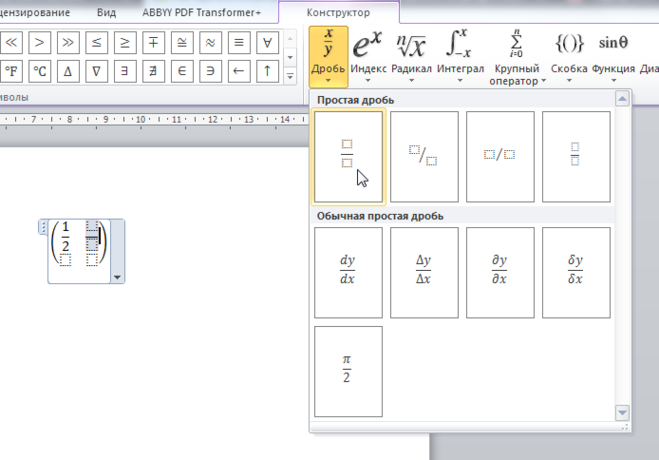The width and height of the screenshot is (659, 460).
Task: Insert the nabla symbol
Action: [x=97, y=71]
